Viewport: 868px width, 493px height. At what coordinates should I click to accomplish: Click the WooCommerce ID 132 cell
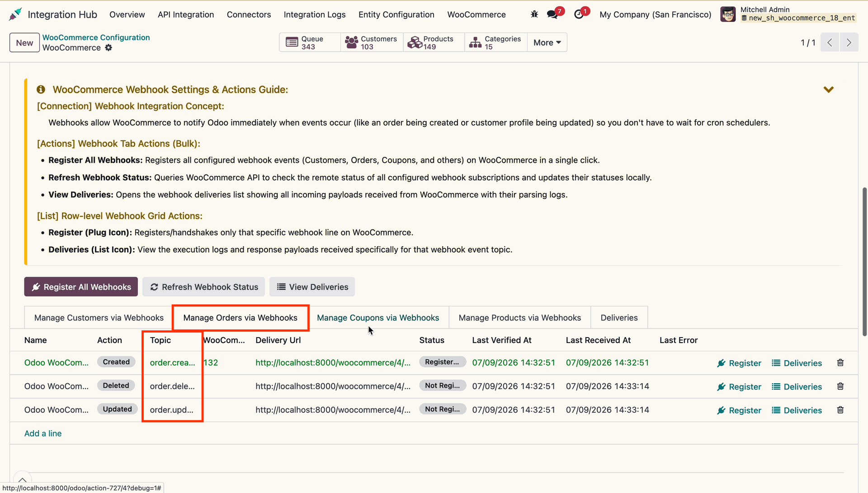pos(211,363)
